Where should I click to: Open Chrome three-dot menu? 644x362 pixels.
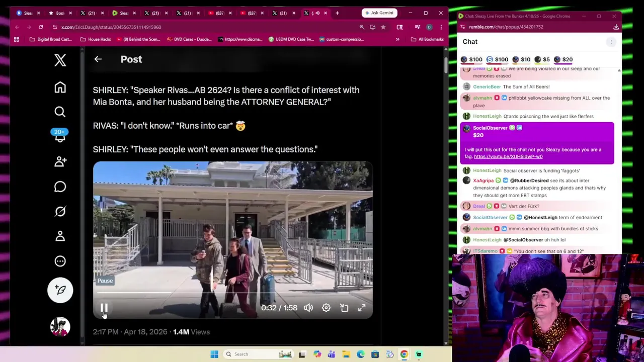(441, 27)
